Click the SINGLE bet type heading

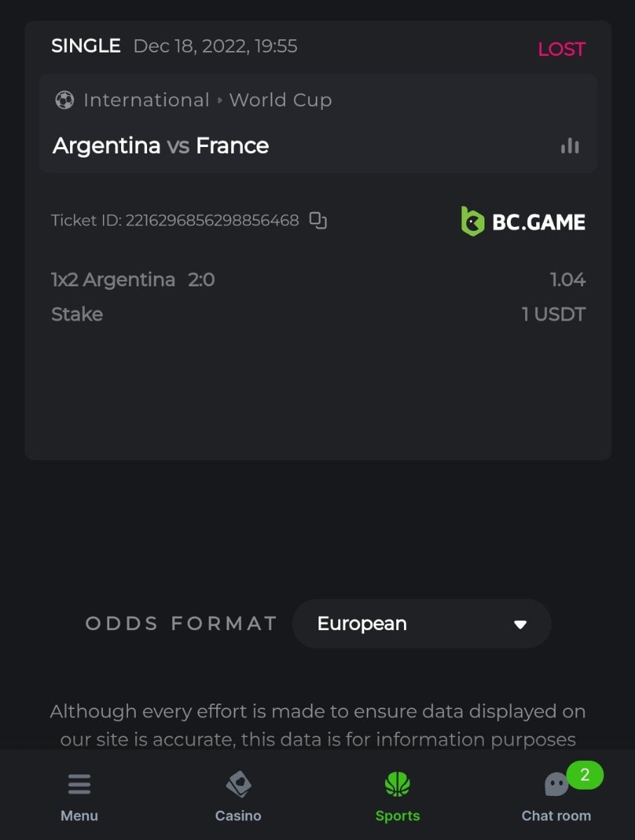[x=85, y=46]
